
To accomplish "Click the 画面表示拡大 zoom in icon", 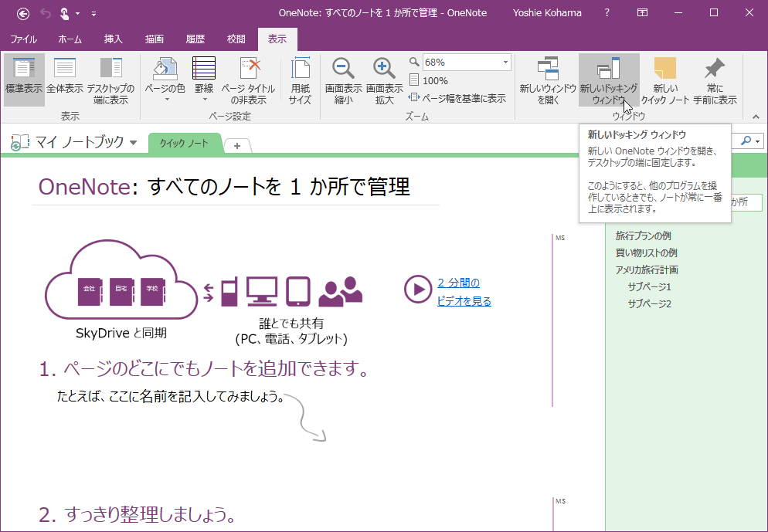I will click(383, 80).
